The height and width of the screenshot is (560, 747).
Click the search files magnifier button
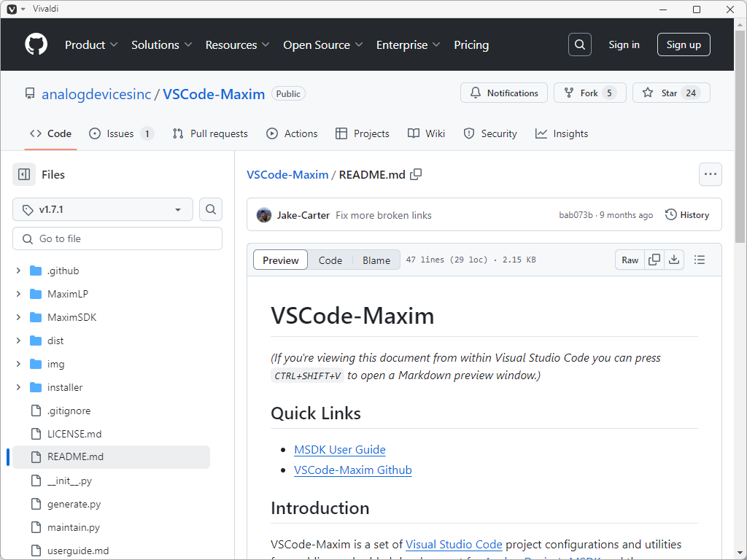211,209
